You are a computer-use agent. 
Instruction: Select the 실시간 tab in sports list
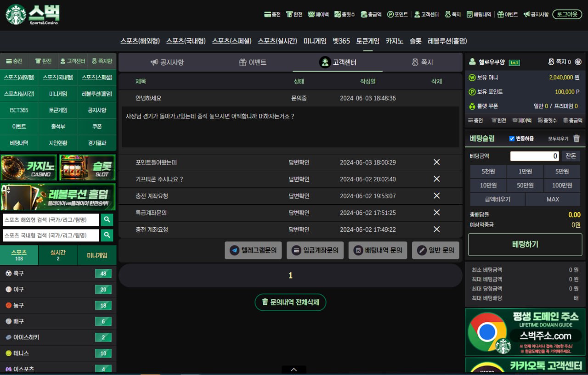(58, 255)
